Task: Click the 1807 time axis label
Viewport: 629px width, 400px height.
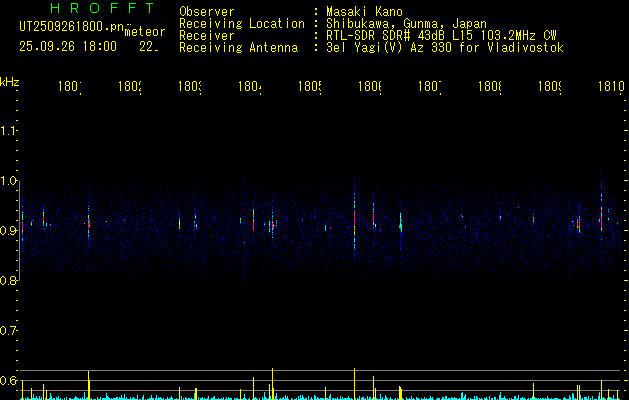Action: click(x=430, y=87)
